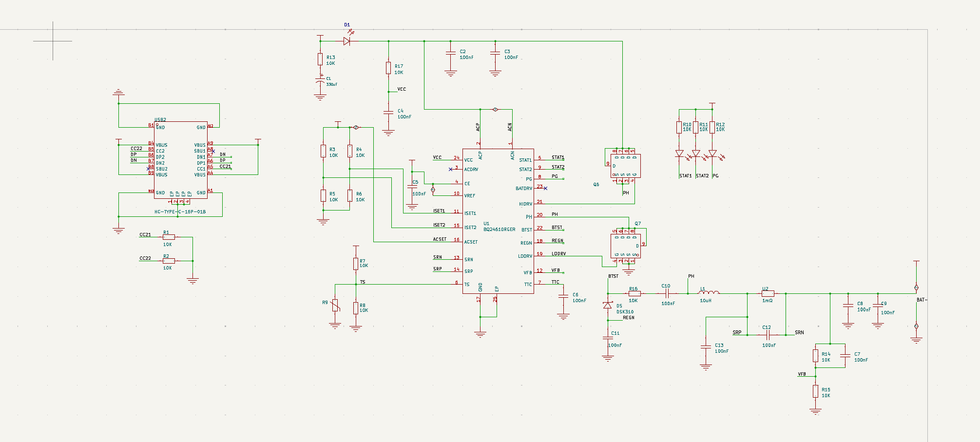The image size is (980, 442).
Task: Click the D5 DSK310 Schottky diode
Action: point(607,306)
